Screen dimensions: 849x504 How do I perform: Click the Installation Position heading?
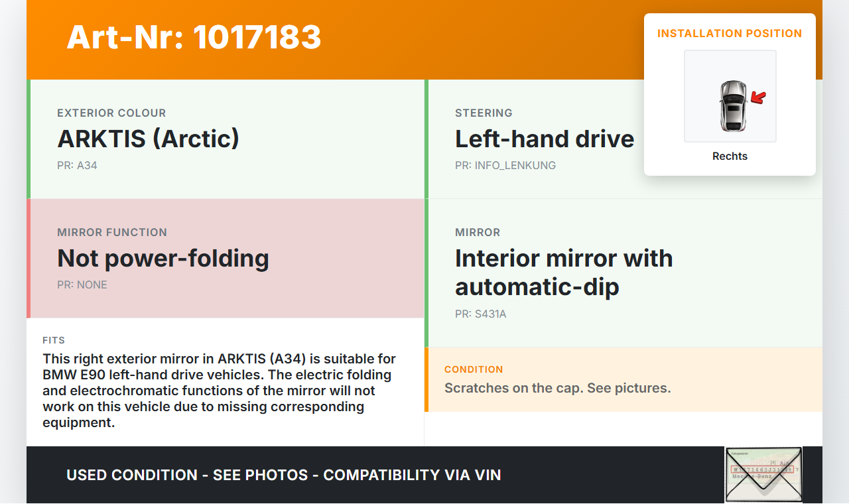(730, 33)
